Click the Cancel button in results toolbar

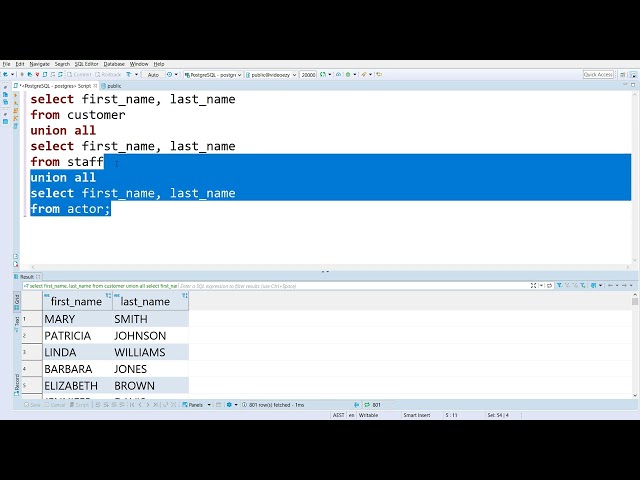[55, 405]
